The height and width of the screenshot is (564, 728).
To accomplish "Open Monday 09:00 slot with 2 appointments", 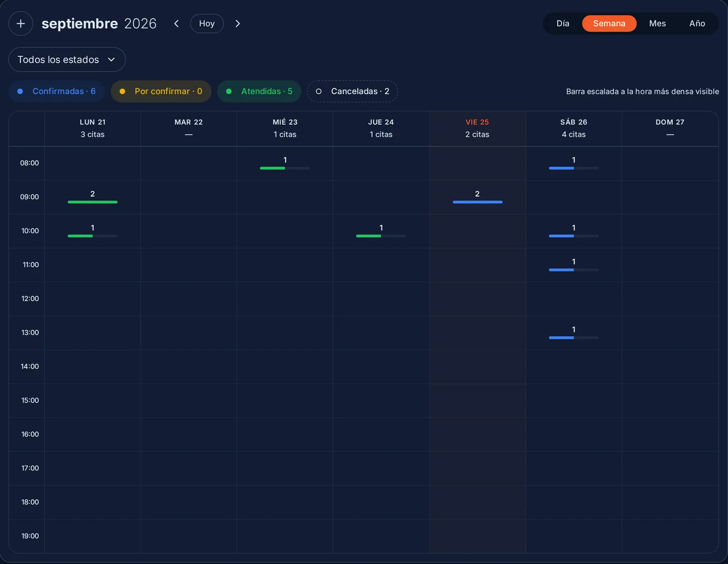I will coord(93,197).
